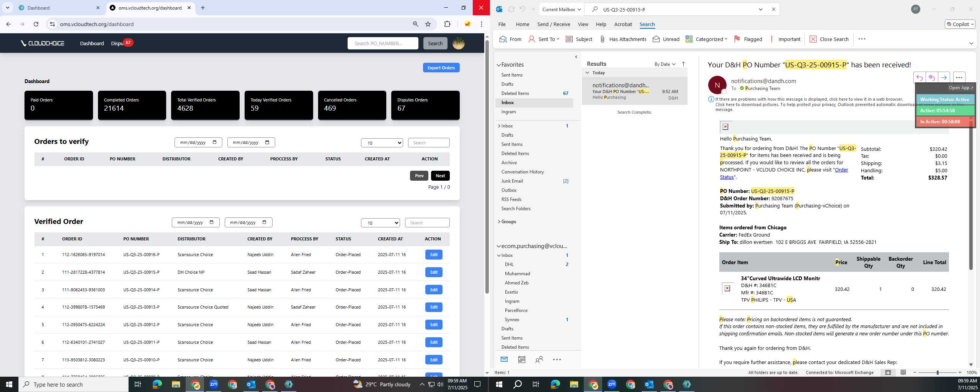This screenshot has height=392, width=980.
Task: Open Current Mailbox scope dropdown
Action: pyautogui.click(x=562, y=9)
